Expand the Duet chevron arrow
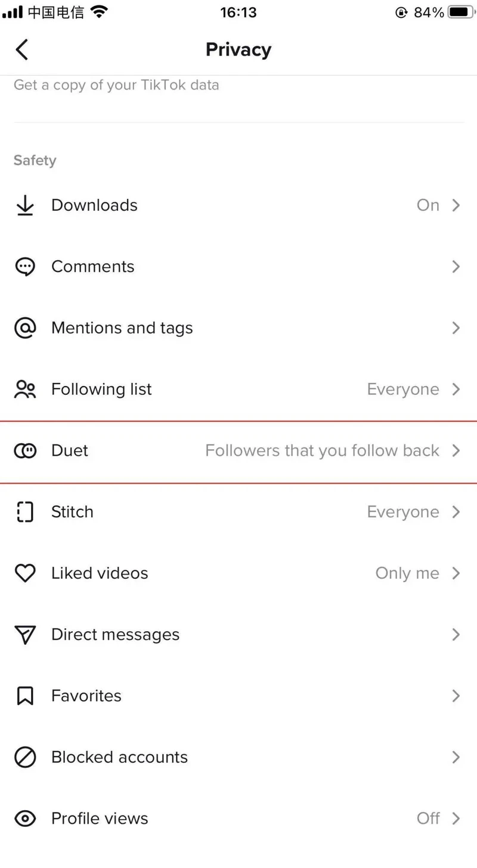This screenshot has width=477, height=868. click(456, 451)
